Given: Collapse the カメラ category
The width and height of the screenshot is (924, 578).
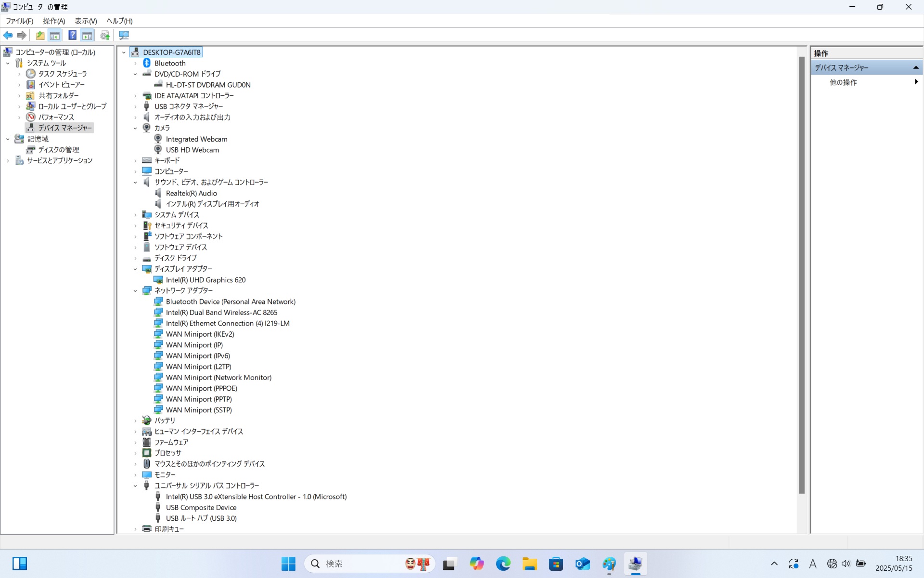Looking at the screenshot, I should tap(135, 128).
